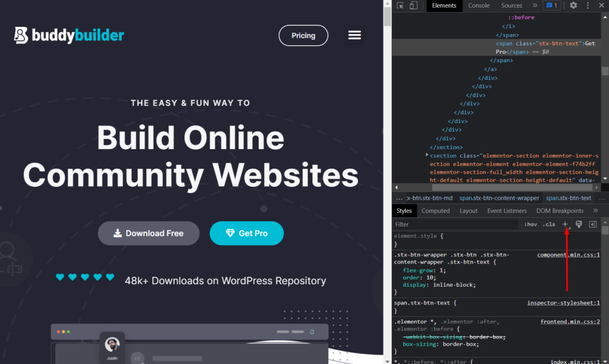The height and width of the screenshot is (364, 609).
Task: Select the span stx-btn-text DOM node
Action: point(497,48)
